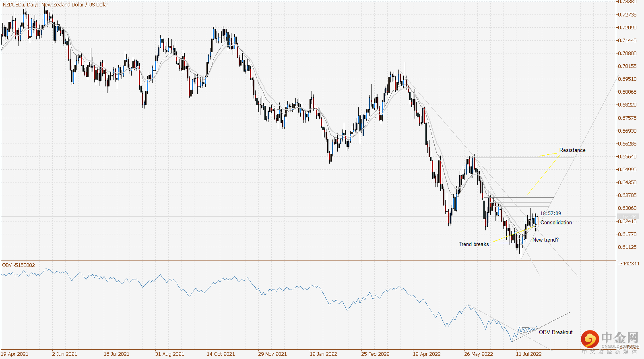This screenshot has height=359, width=644.
Task: Click the 0.67575 price axis label
Action: (627, 118)
